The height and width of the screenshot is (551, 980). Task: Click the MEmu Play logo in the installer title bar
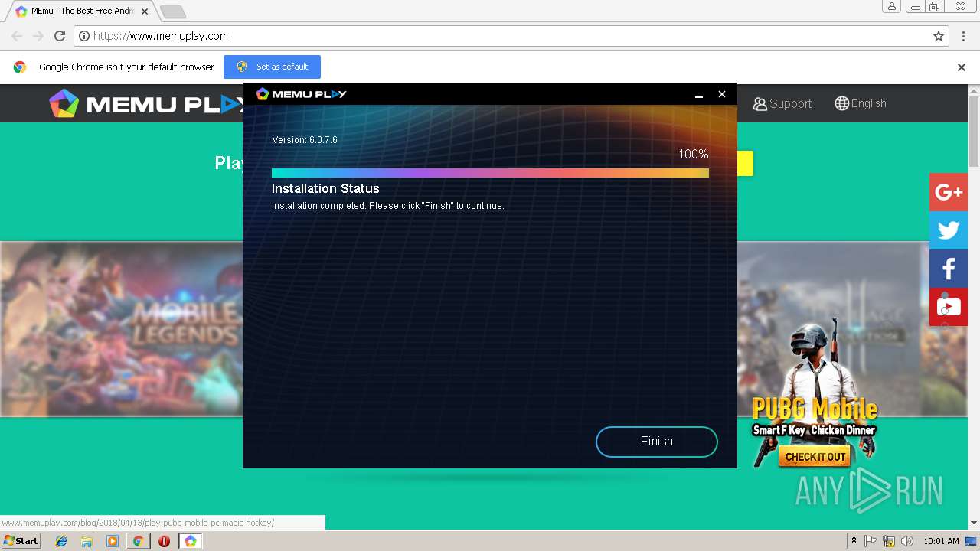click(x=301, y=94)
